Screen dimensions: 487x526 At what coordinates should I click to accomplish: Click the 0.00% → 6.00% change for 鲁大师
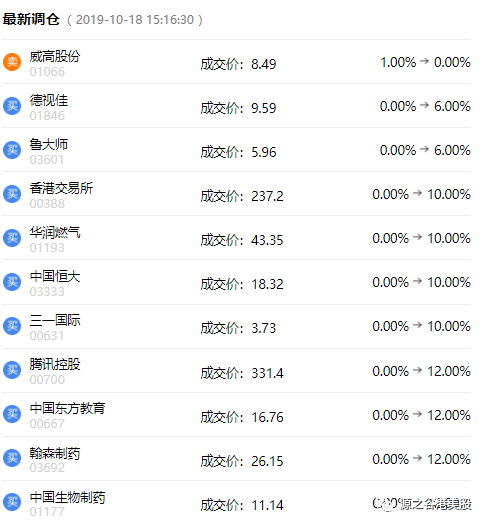click(x=425, y=150)
